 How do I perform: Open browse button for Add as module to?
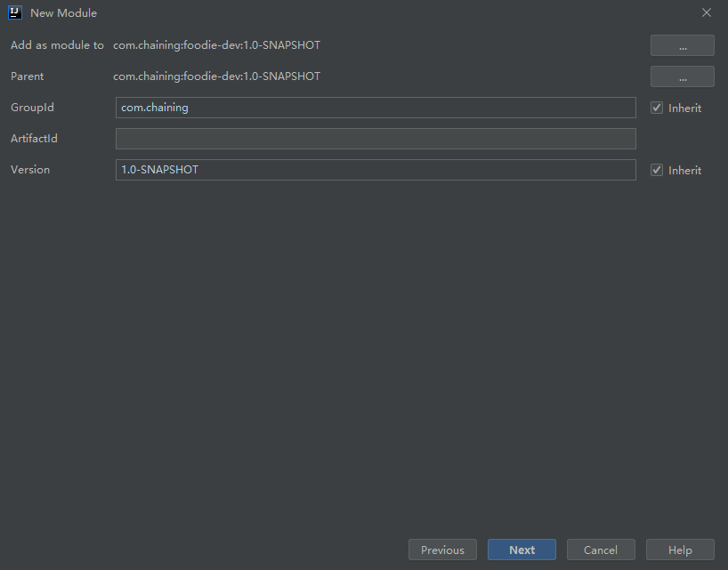682,45
